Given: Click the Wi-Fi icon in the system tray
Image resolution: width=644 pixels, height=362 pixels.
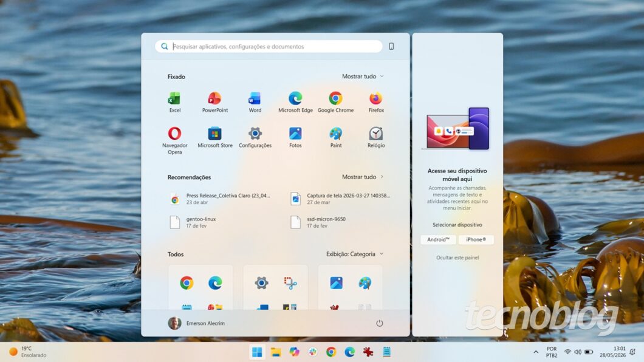Looking at the screenshot, I should [567, 352].
